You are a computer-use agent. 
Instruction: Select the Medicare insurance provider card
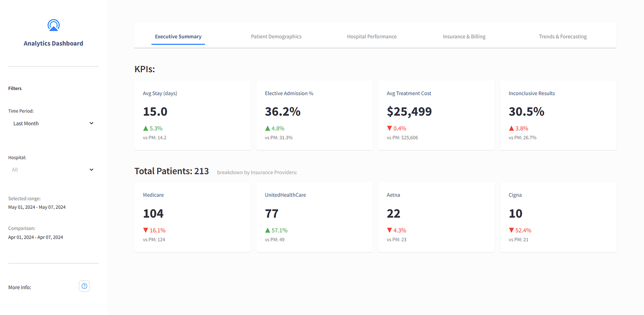192,217
